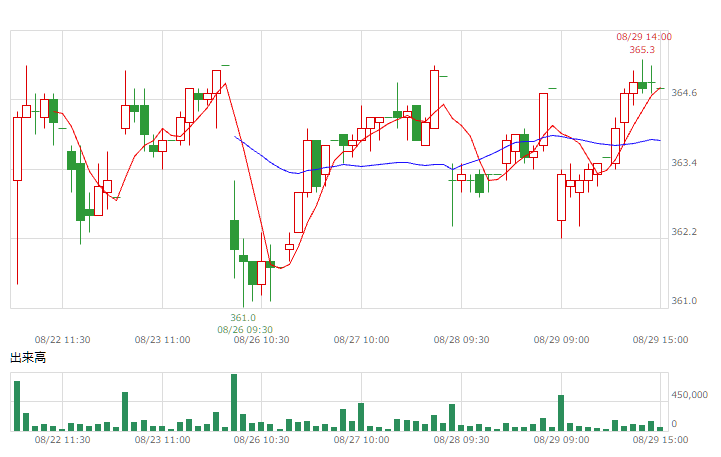This screenshot has width=721, height=457.
Task: Click 08/28 09:30 label under price chart
Action: (x=461, y=340)
